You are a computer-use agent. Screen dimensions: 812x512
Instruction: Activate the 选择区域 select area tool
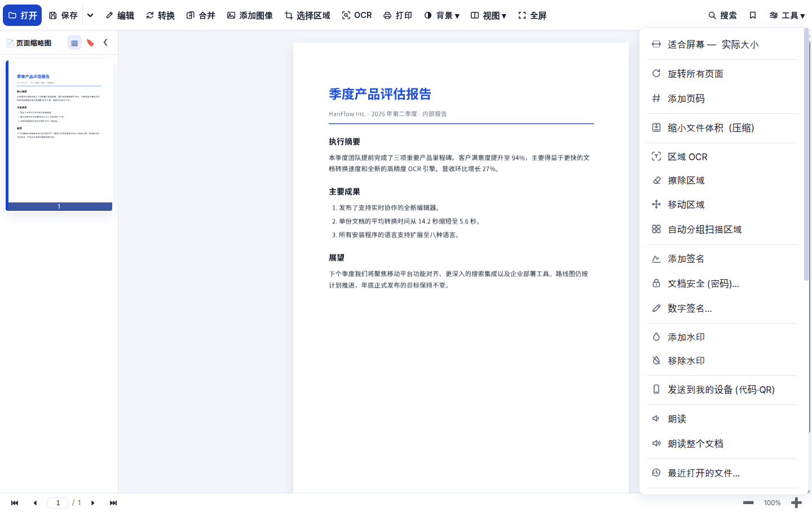click(x=307, y=15)
